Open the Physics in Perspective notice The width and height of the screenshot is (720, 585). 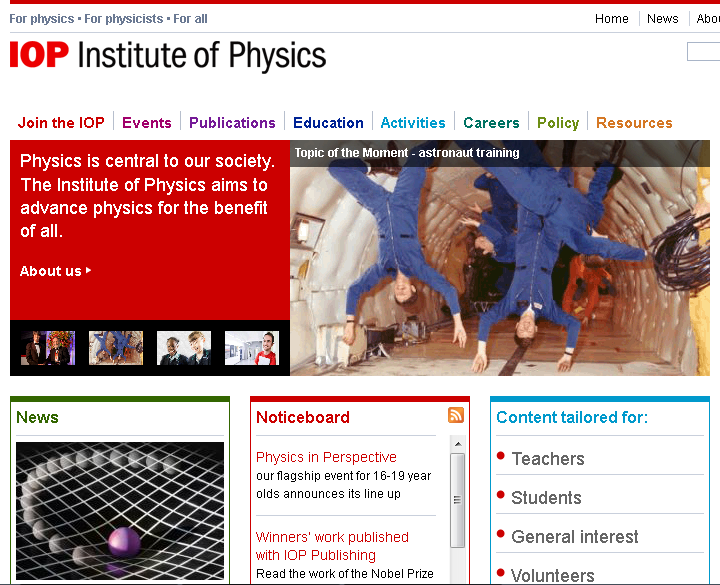(x=326, y=457)
